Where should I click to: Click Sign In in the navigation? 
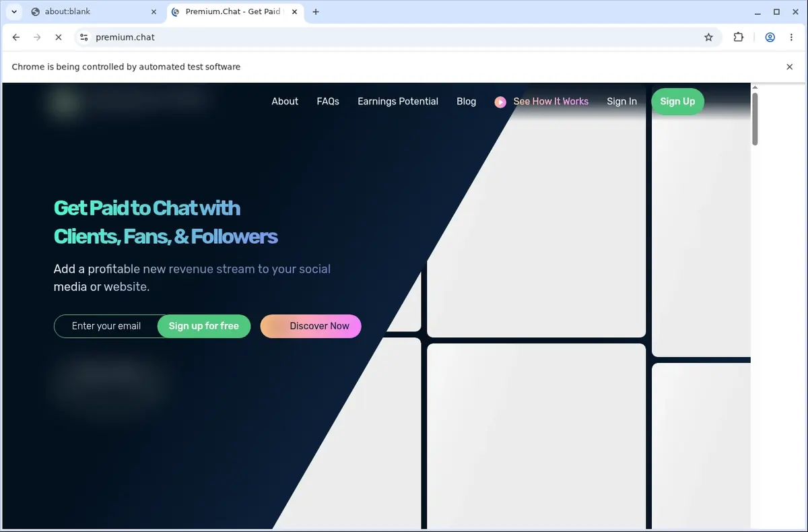coord(621,101)
